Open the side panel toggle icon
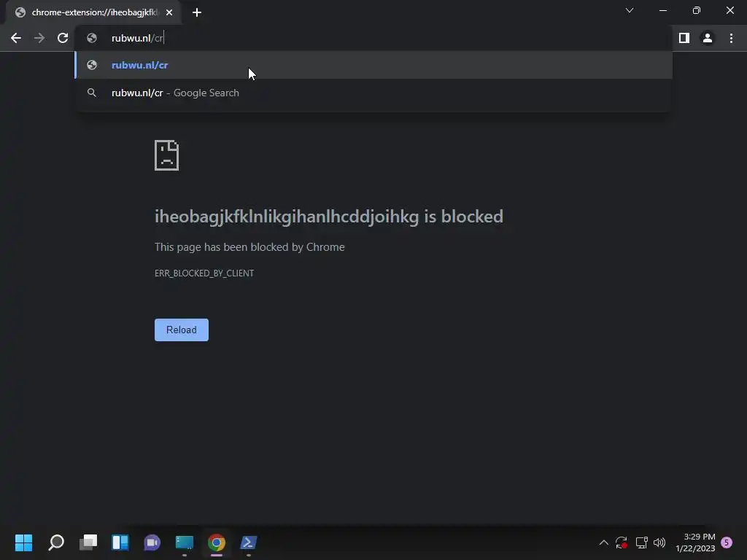747x560 pixels. 684,38
